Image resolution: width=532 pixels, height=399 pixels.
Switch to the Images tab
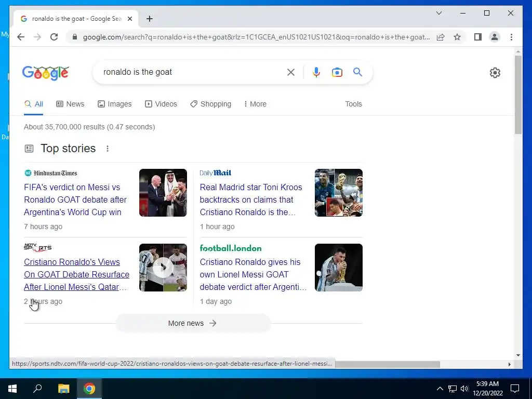click(115, 104)
